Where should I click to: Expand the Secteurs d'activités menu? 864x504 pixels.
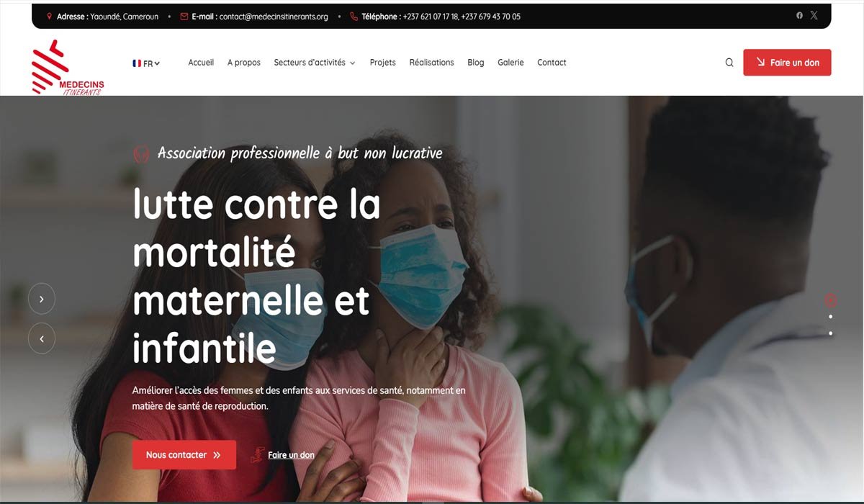point(315,63)
